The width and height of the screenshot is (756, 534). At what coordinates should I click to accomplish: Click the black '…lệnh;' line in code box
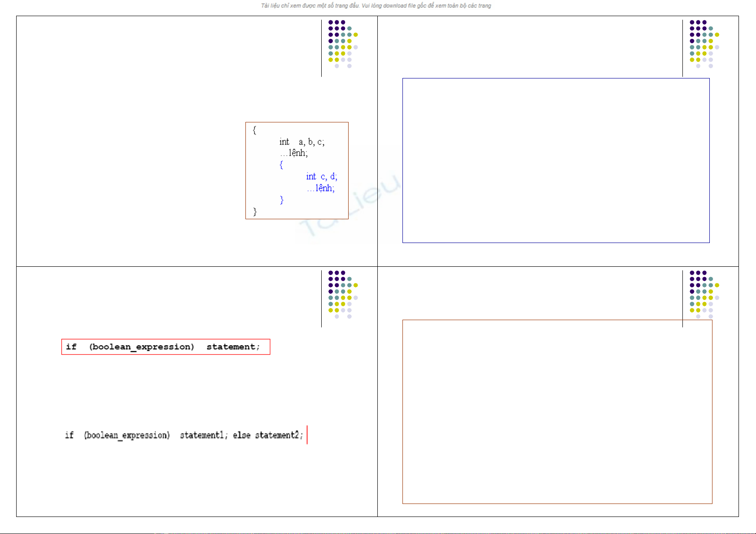pos(294,153)
